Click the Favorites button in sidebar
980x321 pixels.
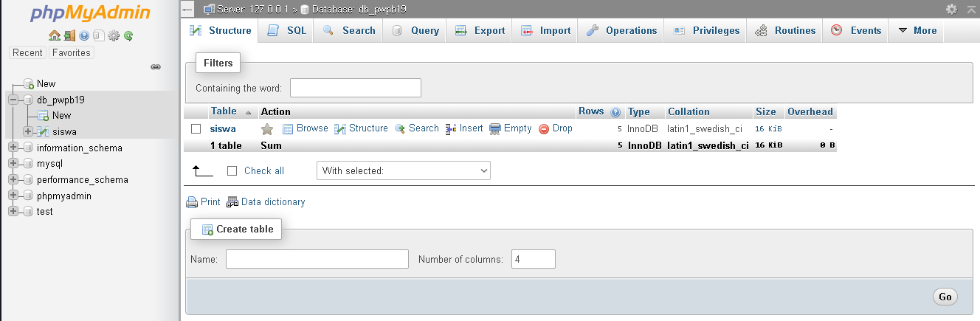click(72, 52)
